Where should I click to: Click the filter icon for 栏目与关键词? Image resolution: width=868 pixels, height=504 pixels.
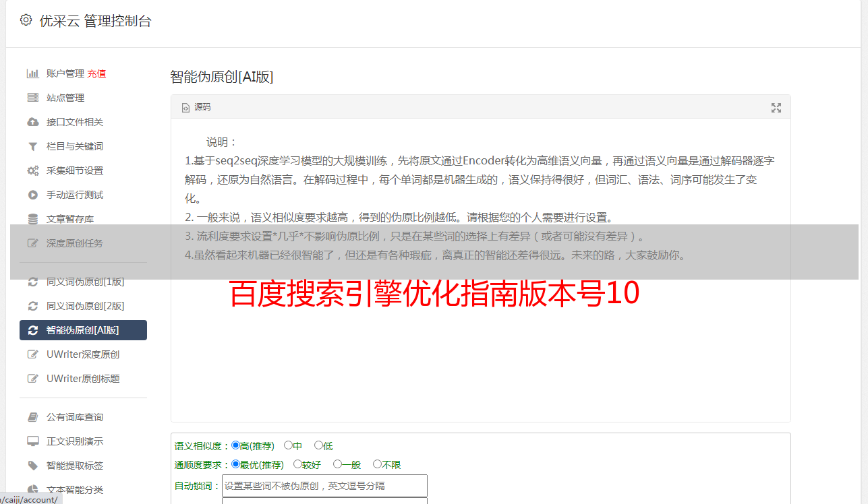click(32, 146)
